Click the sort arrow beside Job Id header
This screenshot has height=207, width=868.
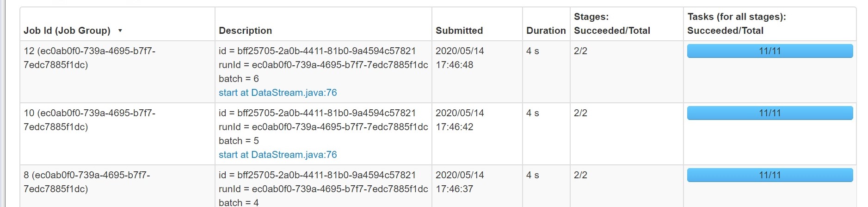point(120,31)
